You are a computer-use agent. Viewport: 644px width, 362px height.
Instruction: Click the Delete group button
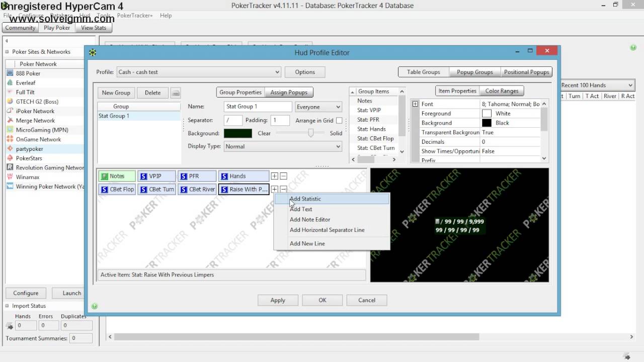(x=152, y=93)
